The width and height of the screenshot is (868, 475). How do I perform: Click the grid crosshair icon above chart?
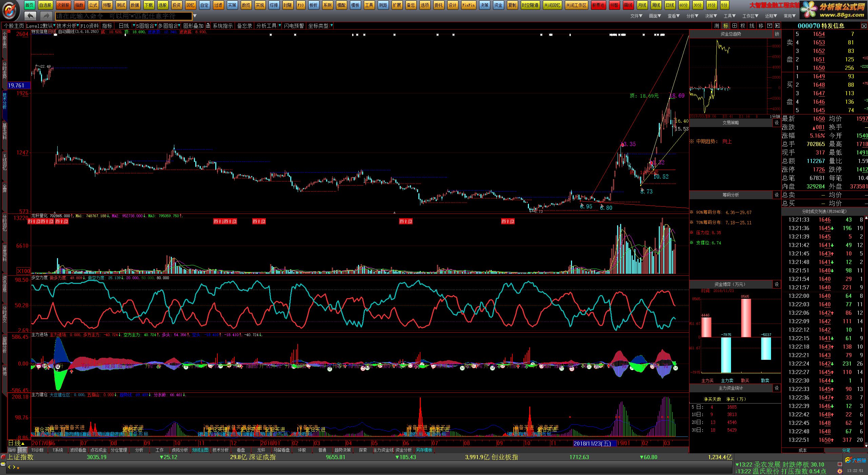pyautogui.click(x=734, y=26)
